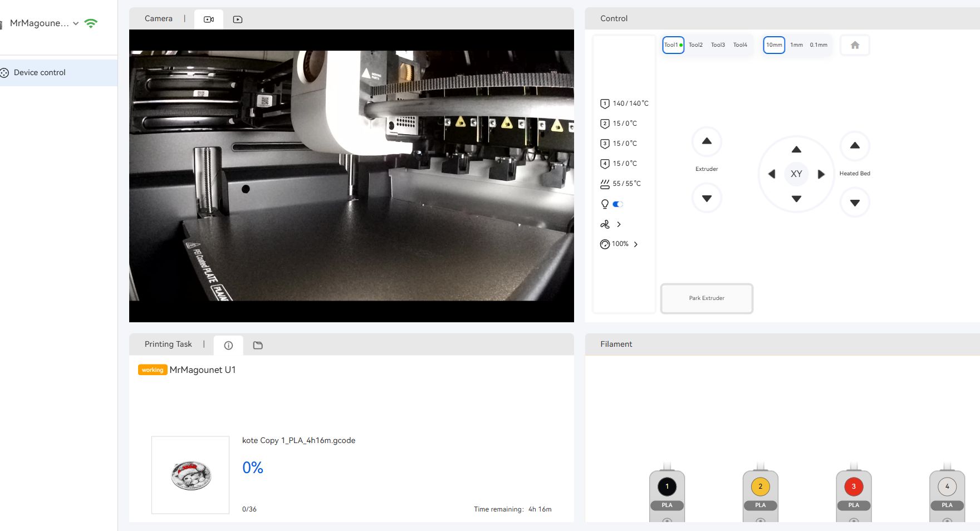Raise the heated bed with up arrow
980x531 pixels.
tap(855, 146)
